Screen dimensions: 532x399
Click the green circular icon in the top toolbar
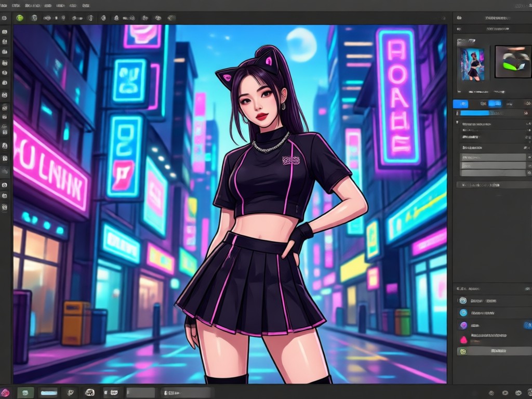20,18
